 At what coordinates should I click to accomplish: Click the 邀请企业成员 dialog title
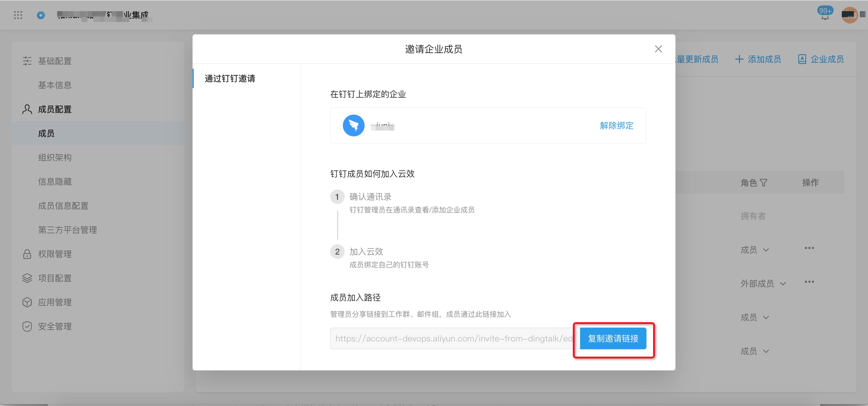tap(433, 49)
